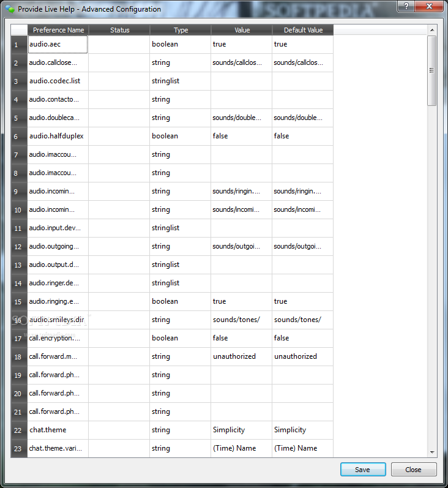This screenshot has height=488, width=448.
Task: Select call.forward.ph... cell in row 21
Action: click(58, 411)
